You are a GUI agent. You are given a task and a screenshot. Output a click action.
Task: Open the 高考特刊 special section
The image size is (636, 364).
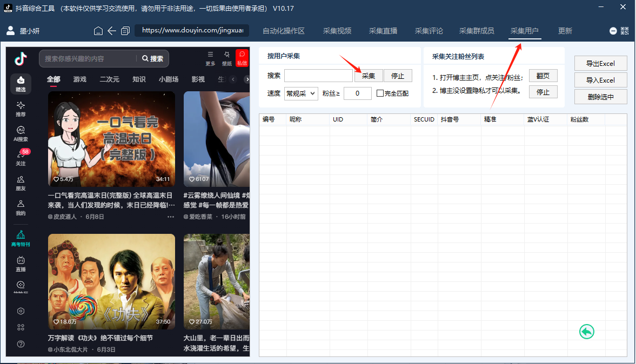coord(21,239)
